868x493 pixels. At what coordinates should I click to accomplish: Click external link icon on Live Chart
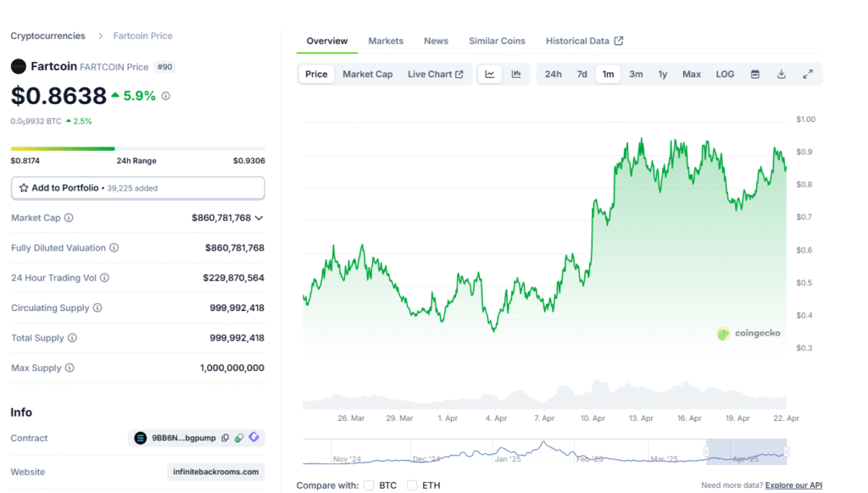click(459, 75)
